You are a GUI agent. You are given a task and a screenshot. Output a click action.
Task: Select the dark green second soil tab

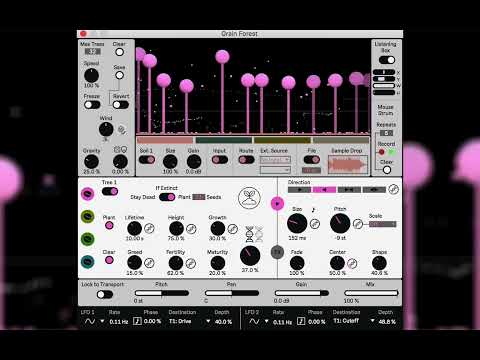(x=224, y=140)
